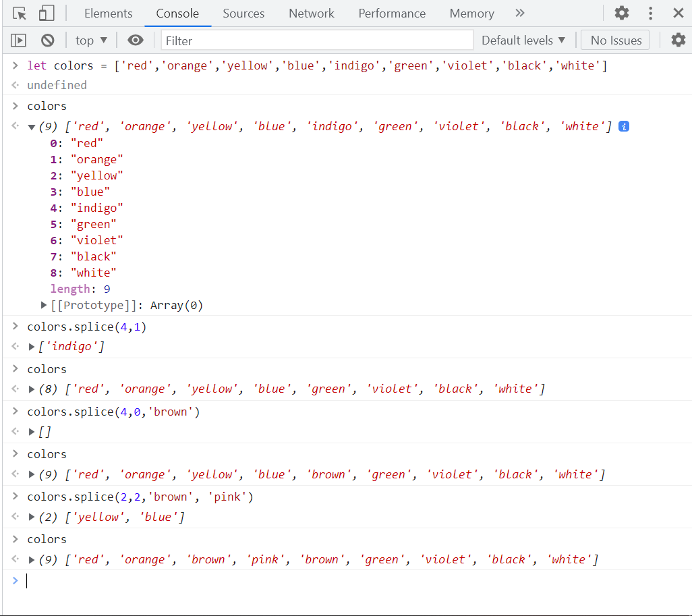Close the DevTools panel

(679, 13)
